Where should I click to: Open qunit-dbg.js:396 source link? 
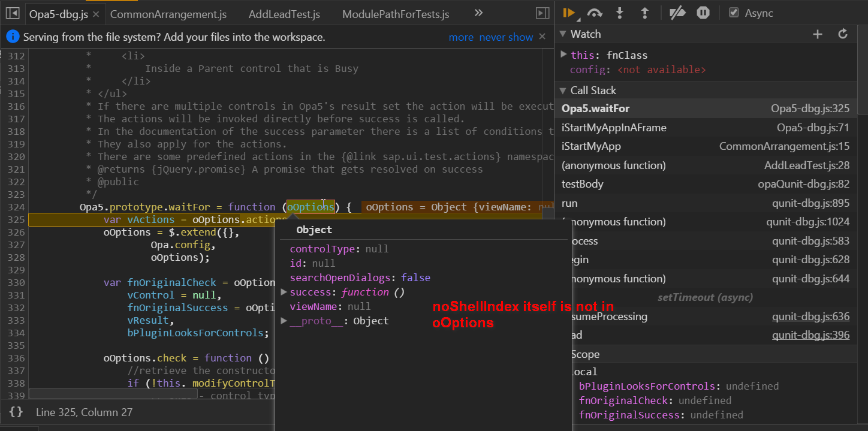point(811,335)
